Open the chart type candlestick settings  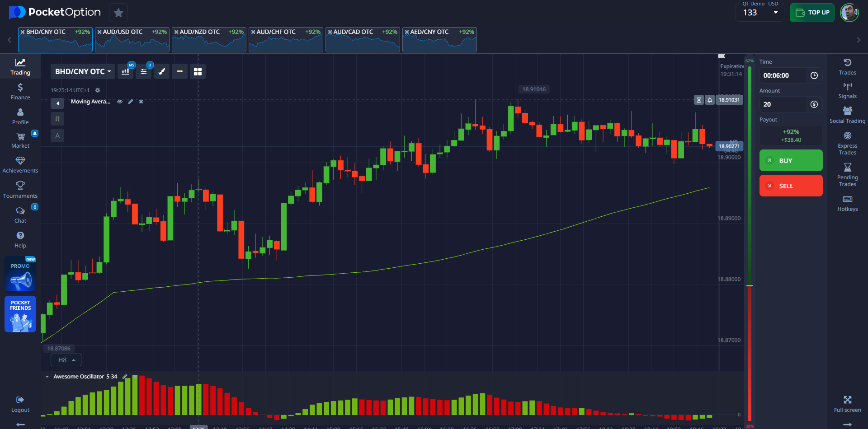(125, 71)
